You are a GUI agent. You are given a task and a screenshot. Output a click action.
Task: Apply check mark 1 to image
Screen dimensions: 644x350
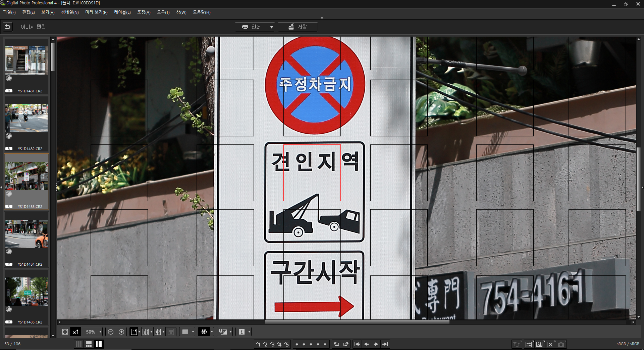258,344
